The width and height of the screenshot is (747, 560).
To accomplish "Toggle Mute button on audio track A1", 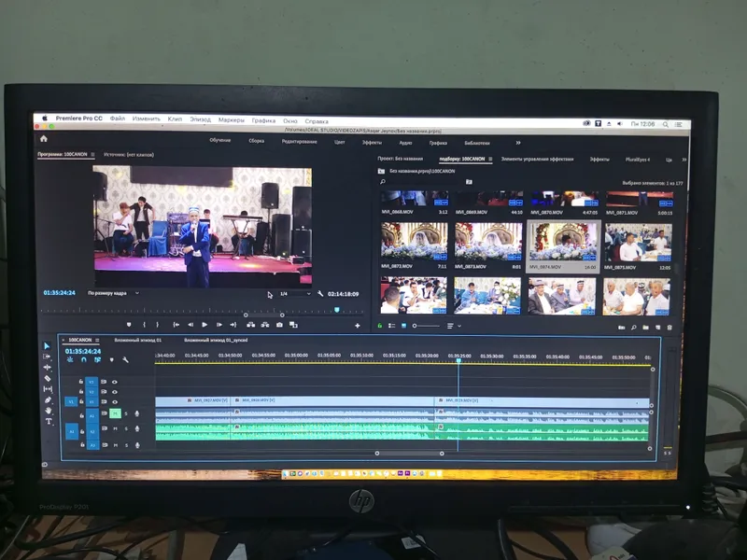I will [115, 413].
